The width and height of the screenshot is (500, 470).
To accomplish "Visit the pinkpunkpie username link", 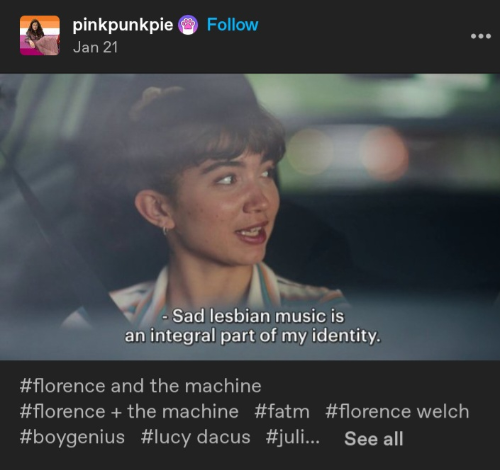I will pos(123,25).
